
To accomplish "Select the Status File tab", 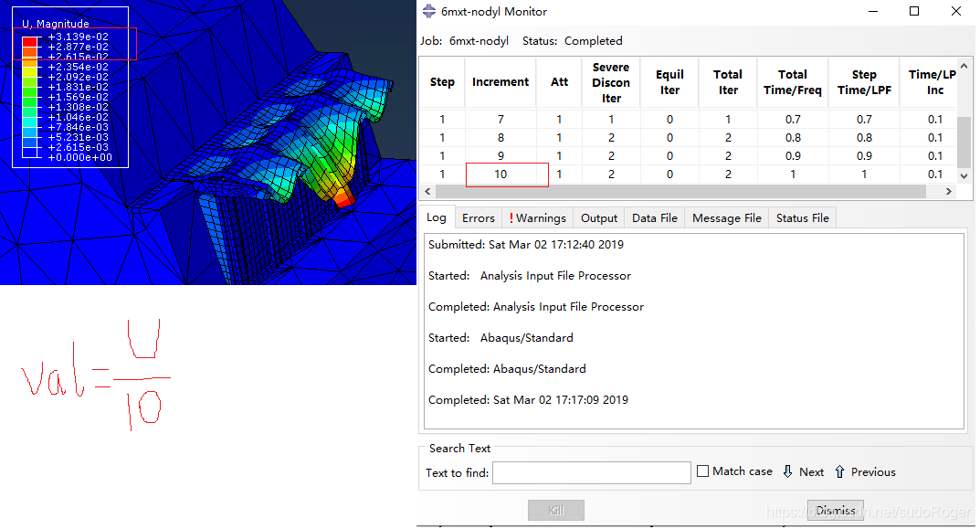I will [802, 217].
